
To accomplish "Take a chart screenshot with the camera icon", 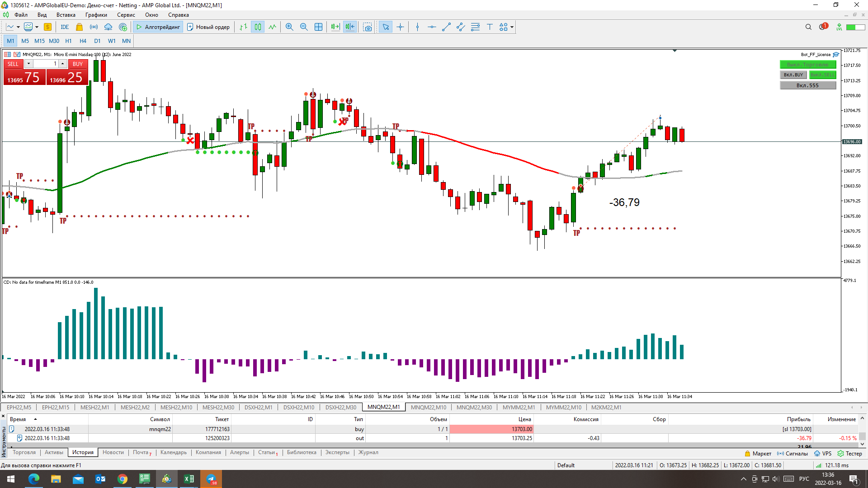I will [x=368, y=27].
